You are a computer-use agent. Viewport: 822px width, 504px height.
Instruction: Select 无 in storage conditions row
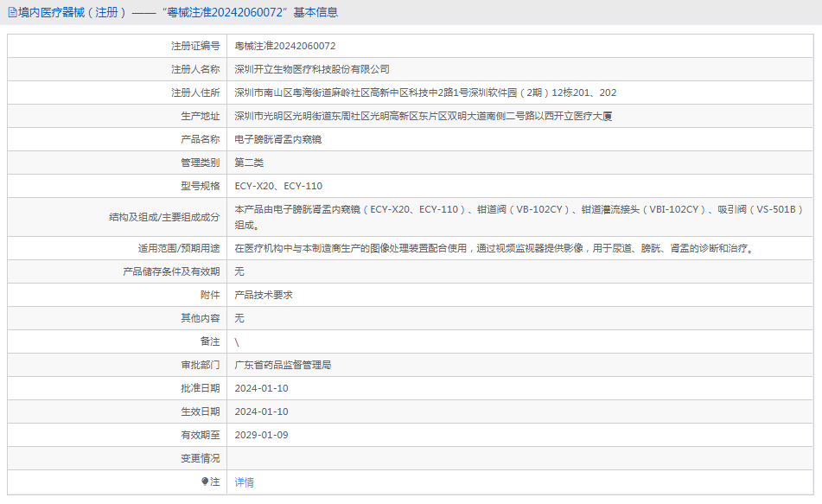pos(239,271)
